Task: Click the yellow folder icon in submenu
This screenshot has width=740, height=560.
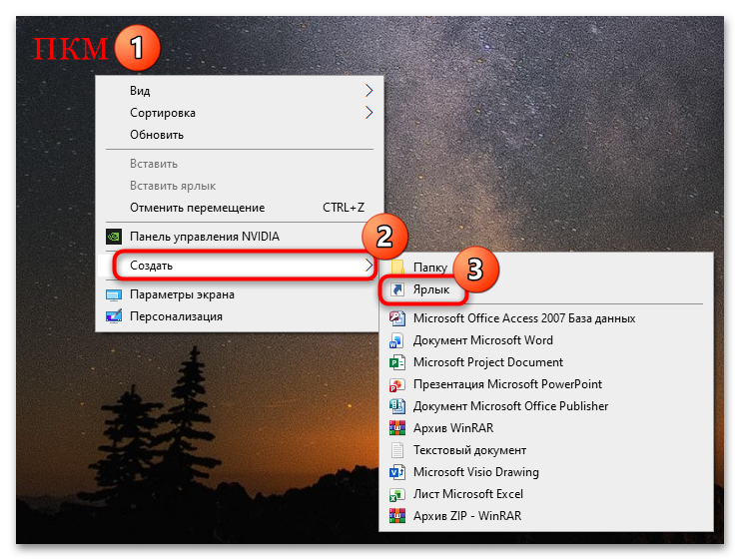Action: tap(397, 268)
